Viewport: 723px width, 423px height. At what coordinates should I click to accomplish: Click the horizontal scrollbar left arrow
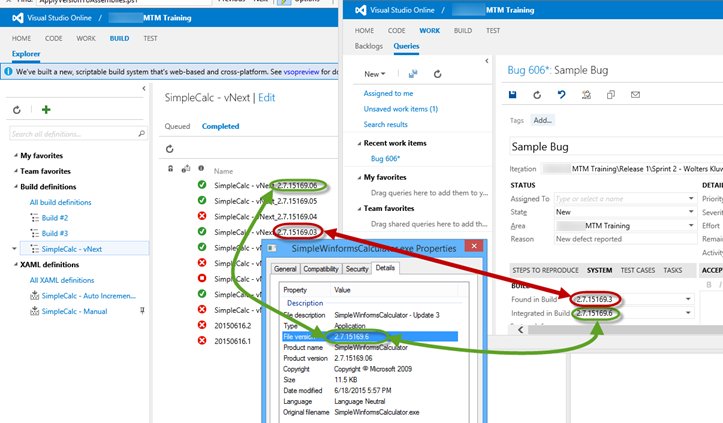tap(521, 329)
